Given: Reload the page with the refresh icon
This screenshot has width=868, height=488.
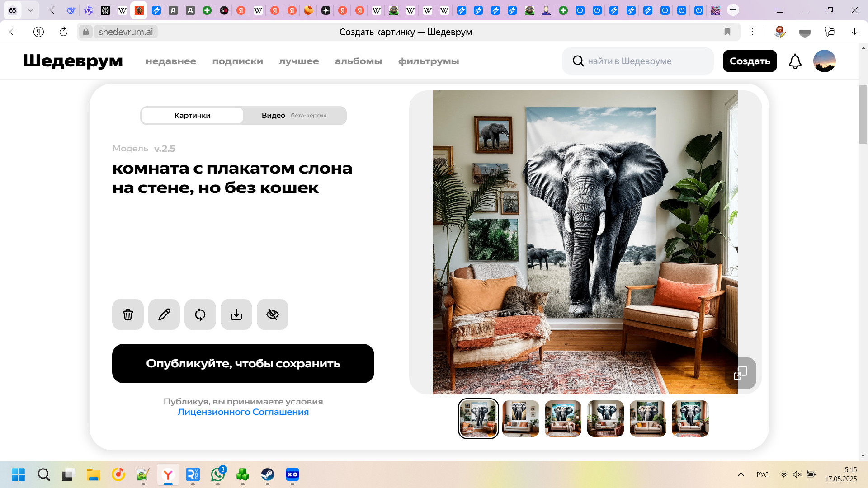Looking at the screenshot, I should coord(63,32).
